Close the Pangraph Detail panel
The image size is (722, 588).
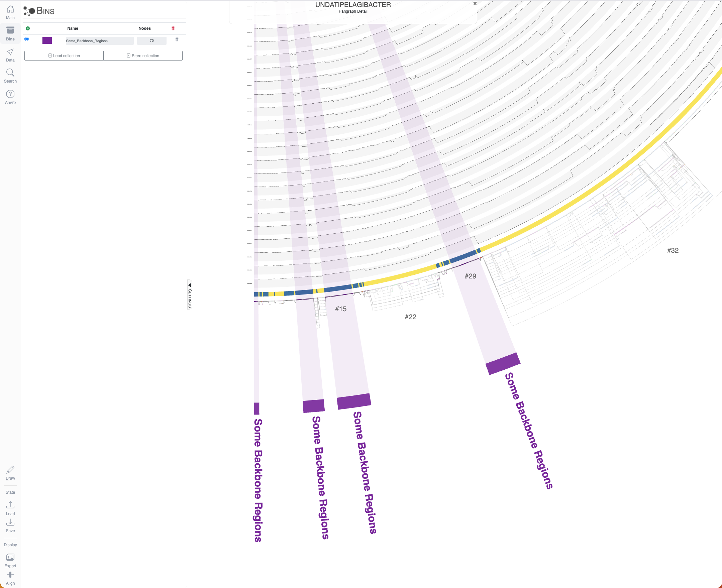(x=475, y=3)
